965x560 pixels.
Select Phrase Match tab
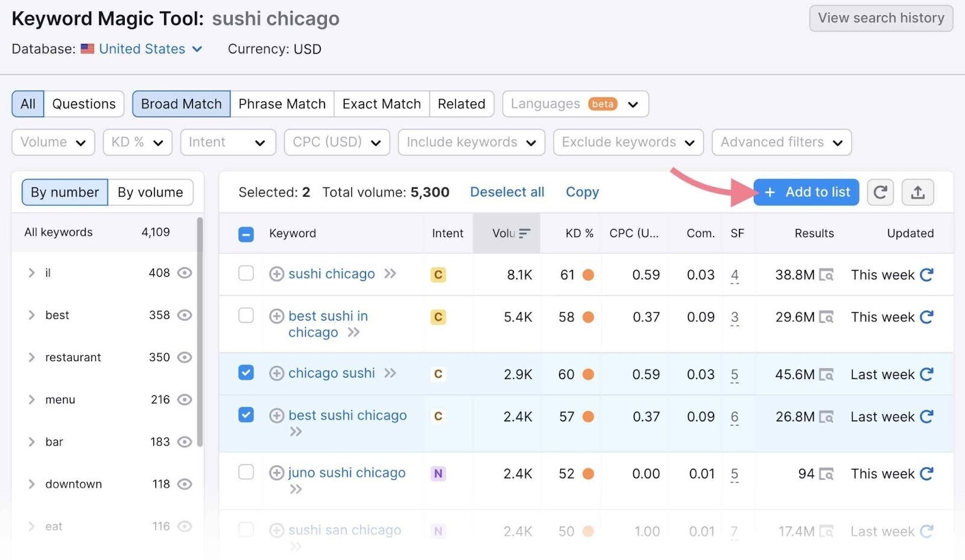(282, 104)
